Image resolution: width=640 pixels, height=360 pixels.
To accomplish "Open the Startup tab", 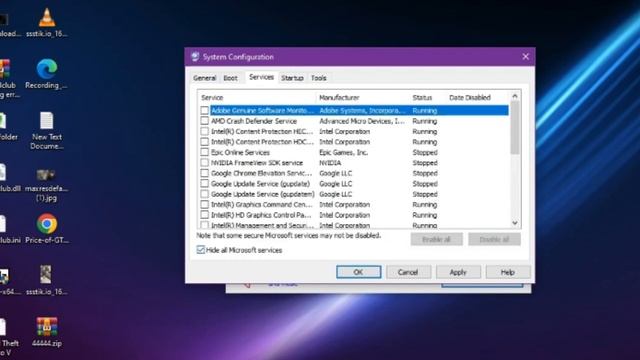I will pos(292,78).
